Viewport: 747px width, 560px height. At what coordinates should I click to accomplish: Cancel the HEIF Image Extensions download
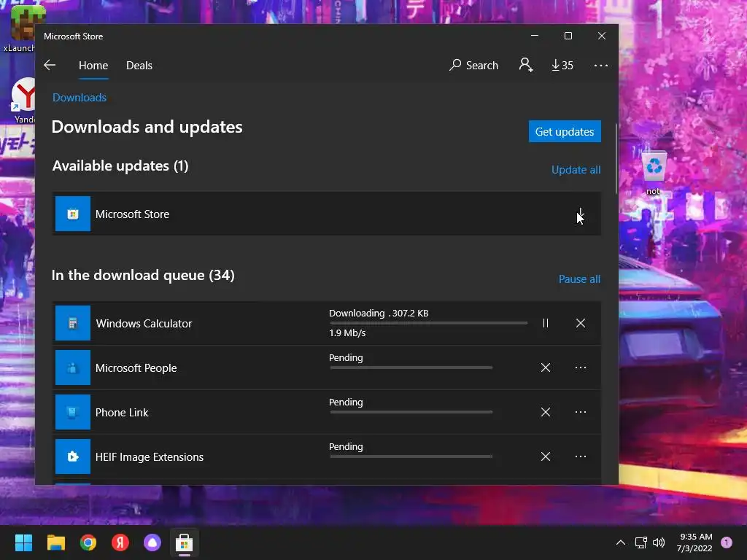[x=546, y=456]
